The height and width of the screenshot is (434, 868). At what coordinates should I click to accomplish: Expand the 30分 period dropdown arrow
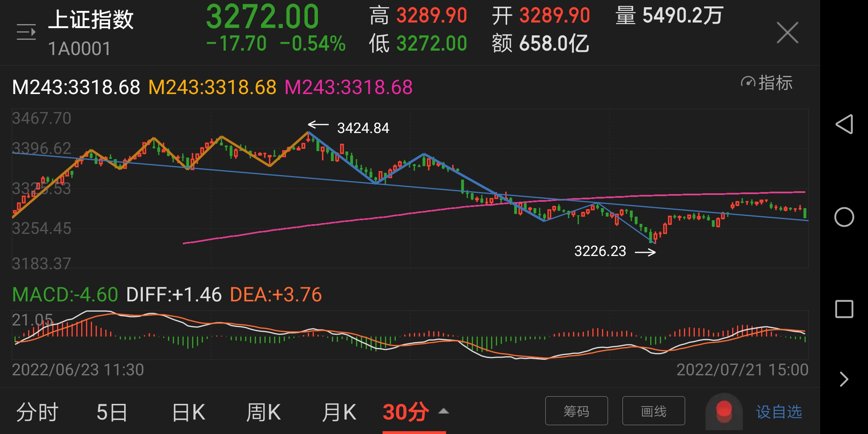pos(443,411)
